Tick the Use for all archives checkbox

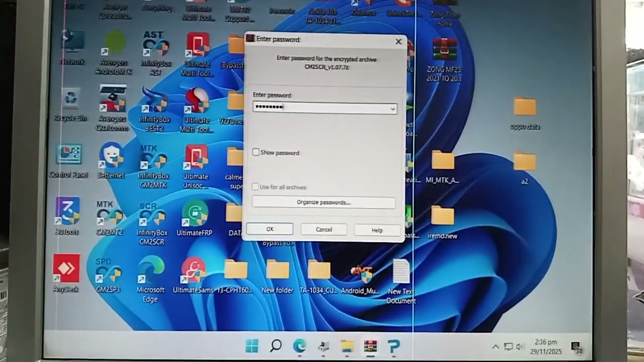(256, 187)
